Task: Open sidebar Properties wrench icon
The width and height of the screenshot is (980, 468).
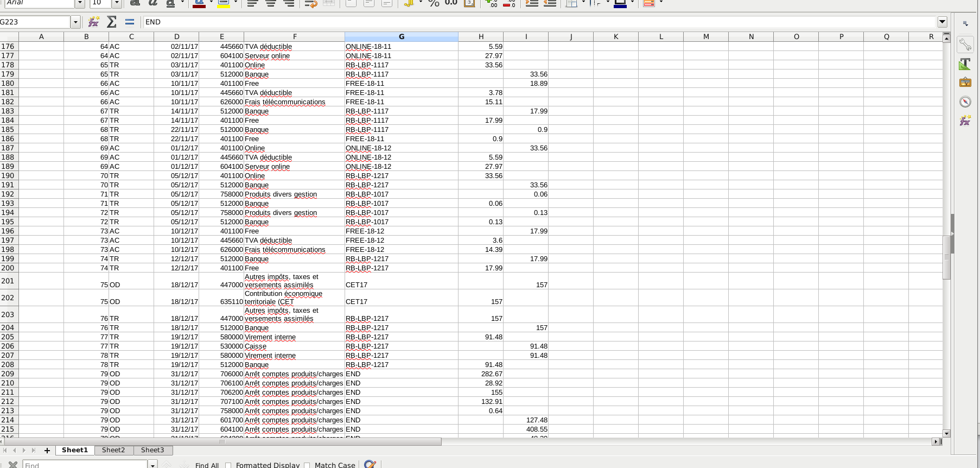Action: pos(965,45)
